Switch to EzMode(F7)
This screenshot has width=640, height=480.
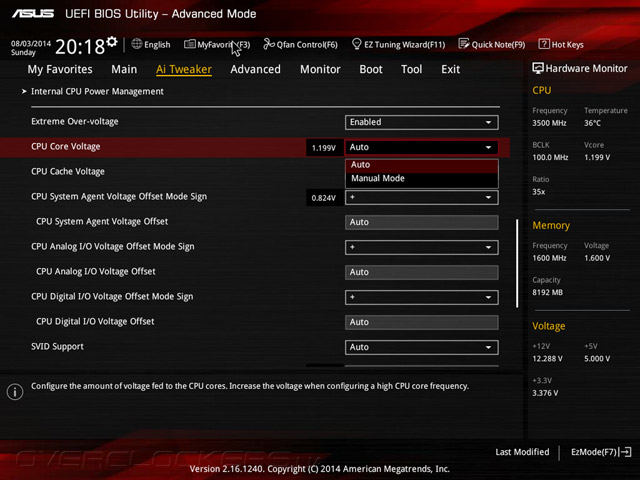601,452
